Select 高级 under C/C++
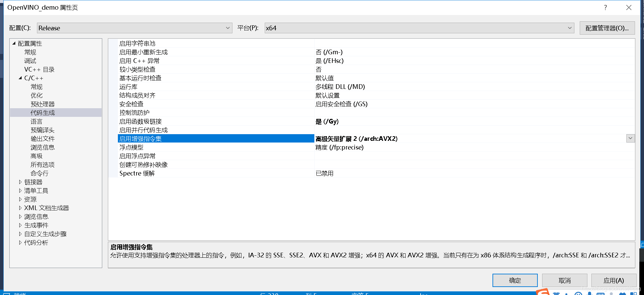Screen dimensions: 644x295 point(37,156)
